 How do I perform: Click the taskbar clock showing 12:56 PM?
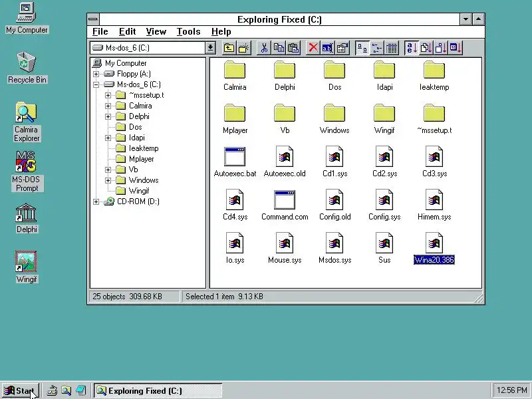click(x=511, y=390)
